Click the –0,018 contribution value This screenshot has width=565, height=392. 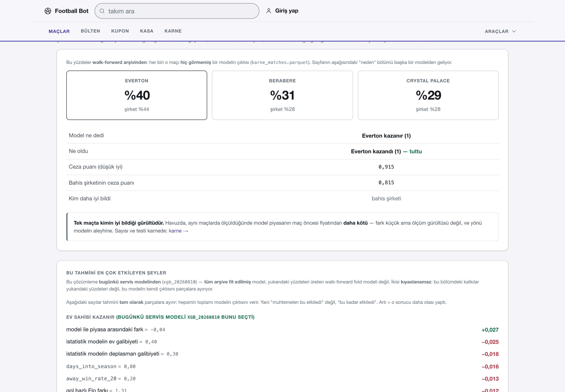click(490, 354)
